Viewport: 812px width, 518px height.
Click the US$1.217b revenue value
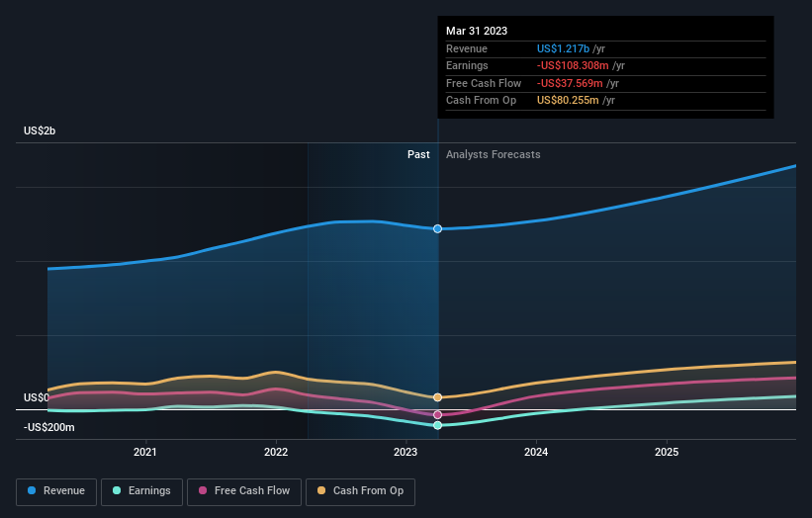(x=563, y=48)
